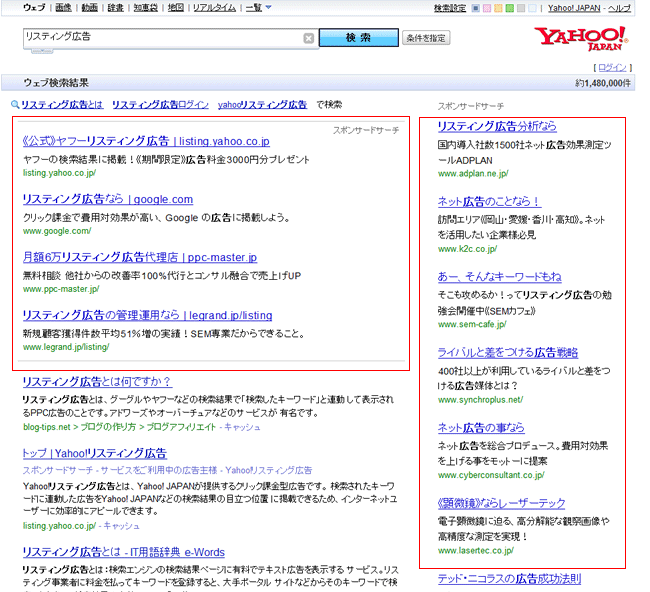Select the pink color theme swatch
Screen dimensions: 650x592
[x=487, y=8]
